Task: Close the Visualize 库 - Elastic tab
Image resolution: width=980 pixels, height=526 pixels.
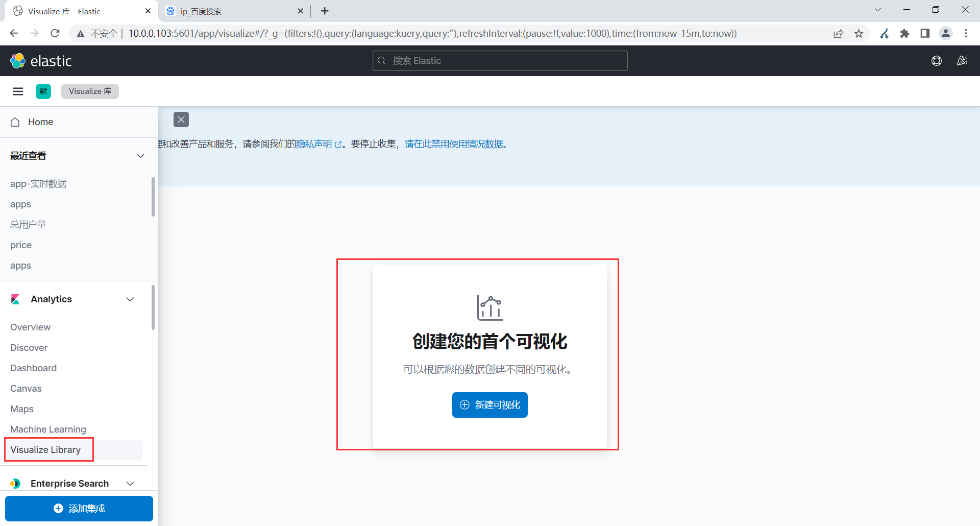Action: (x=148, y=11)
